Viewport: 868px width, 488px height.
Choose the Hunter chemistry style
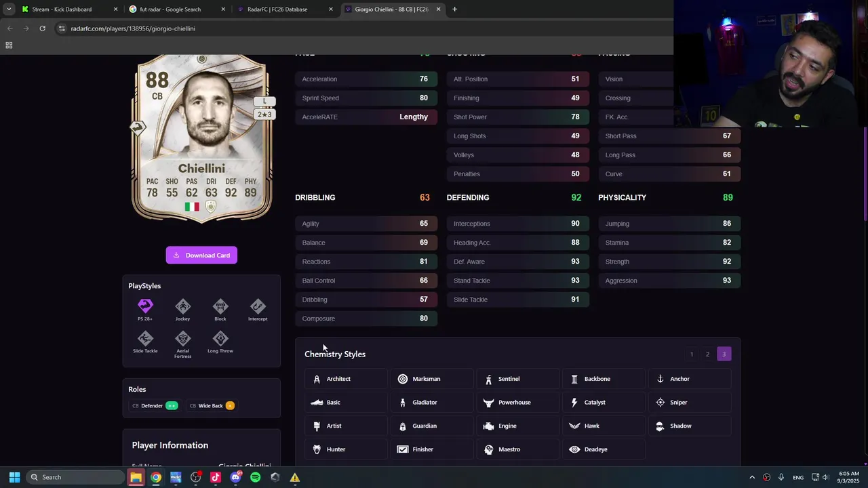pyautogui.click(x=346, y=449)
